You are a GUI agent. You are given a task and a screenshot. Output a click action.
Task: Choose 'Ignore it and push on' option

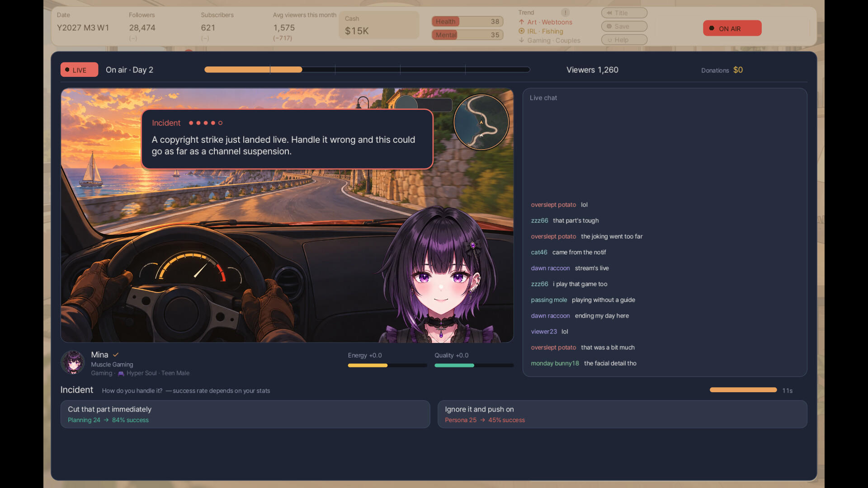[x=622, y=414]
